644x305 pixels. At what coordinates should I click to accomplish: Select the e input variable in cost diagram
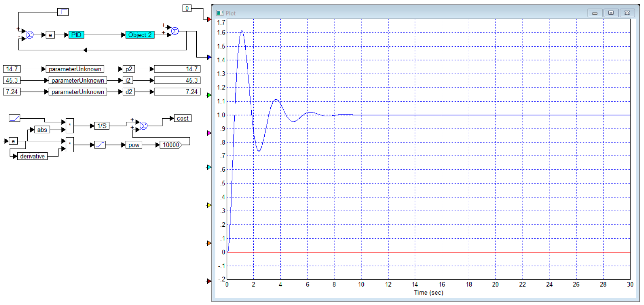13,141
